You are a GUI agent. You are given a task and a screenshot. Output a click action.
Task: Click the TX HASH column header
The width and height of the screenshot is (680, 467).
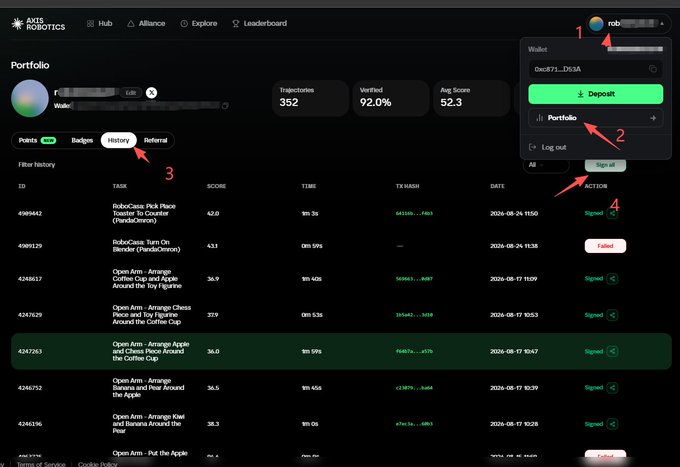click(x=407, y=186)
